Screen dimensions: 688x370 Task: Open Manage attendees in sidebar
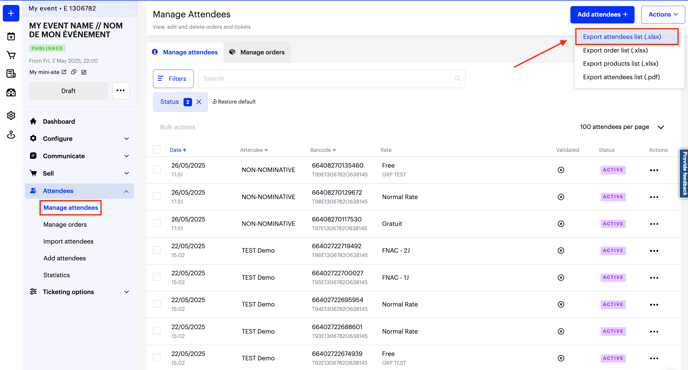coord(71,208)
